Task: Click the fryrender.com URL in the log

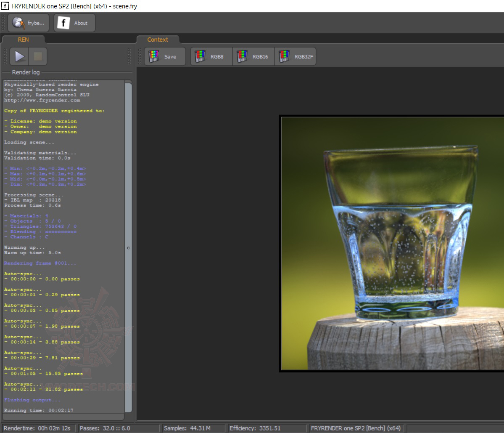Action: [x=42, y=101]
